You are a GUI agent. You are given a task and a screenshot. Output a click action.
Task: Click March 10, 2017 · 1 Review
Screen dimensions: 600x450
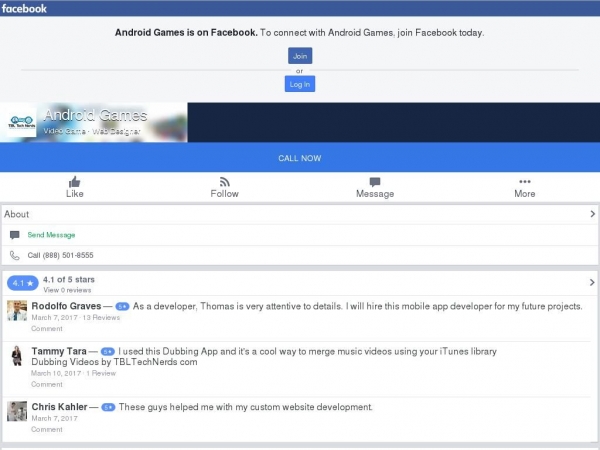(x=73, y=373)
